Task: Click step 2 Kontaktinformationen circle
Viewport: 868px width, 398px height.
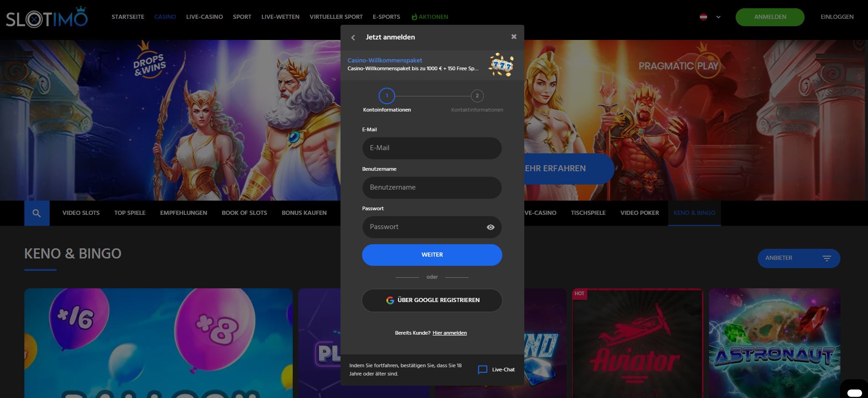Action: point(477,96)
